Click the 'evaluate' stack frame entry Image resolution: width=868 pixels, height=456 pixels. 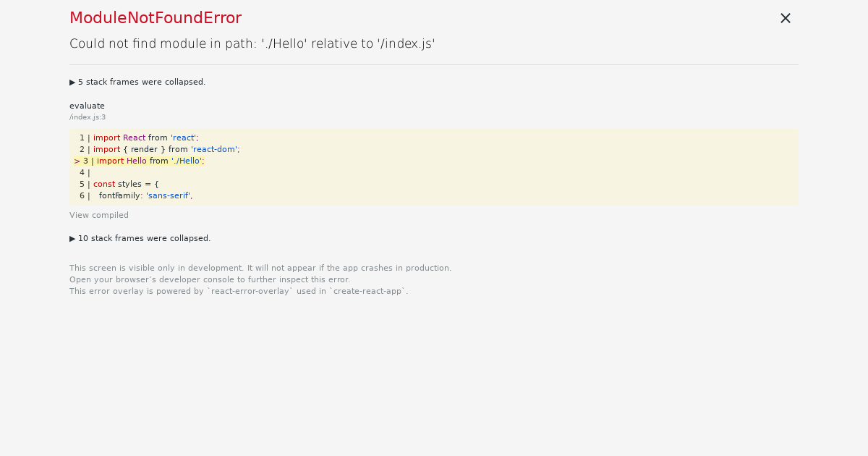[87, 106]
